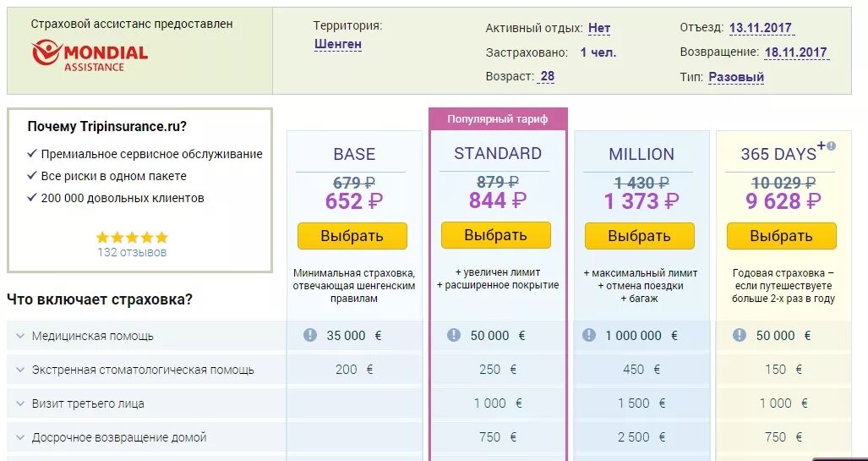Choose the BASE plan with Выбрать
The image size is (868, 461).
(x=352, y=236)
